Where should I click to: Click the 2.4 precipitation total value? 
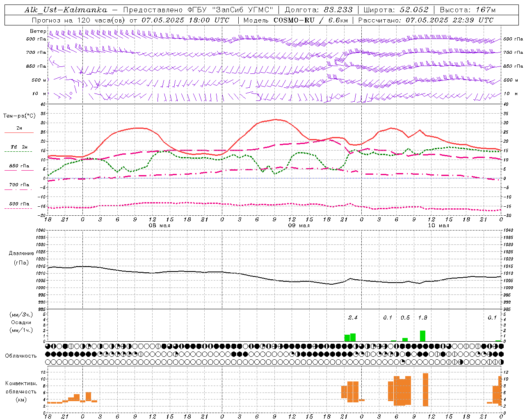[x=353, y=317]
